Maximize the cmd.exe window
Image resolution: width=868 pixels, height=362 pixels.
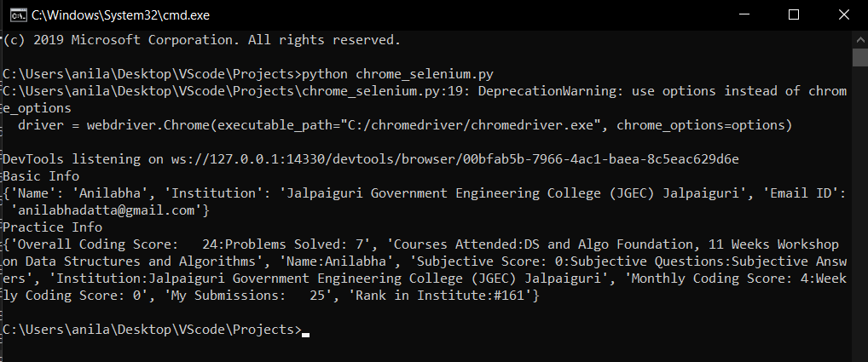coord(794,14)
